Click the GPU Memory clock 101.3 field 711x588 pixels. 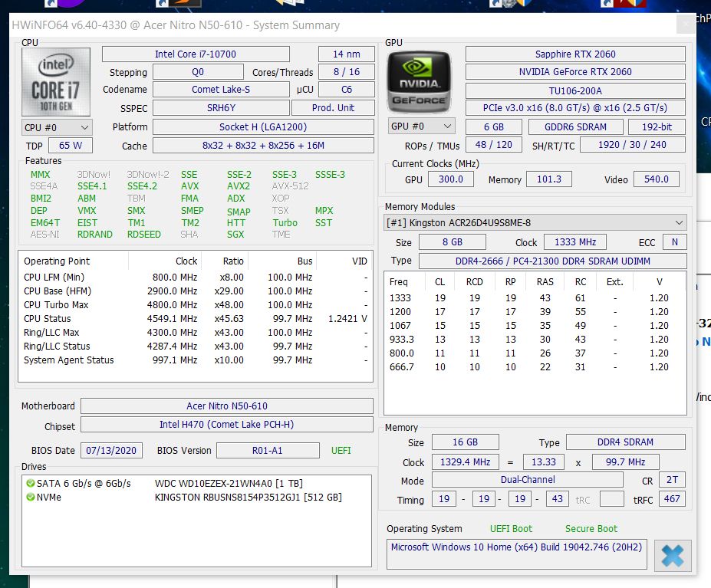coord(549,179)
